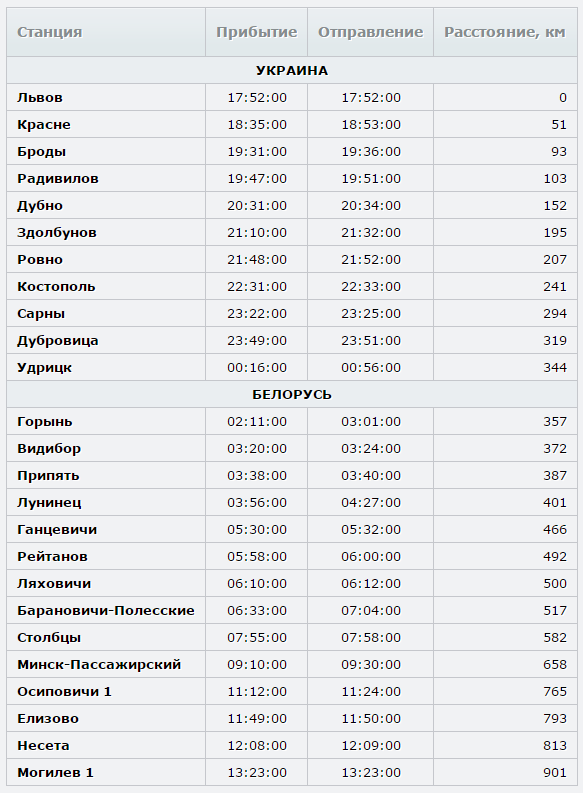Click Осиповичи 1 arrival time 11:12:00
This screenshot has width=583, height=793.
pyautogui.click(x=257, y=691)
